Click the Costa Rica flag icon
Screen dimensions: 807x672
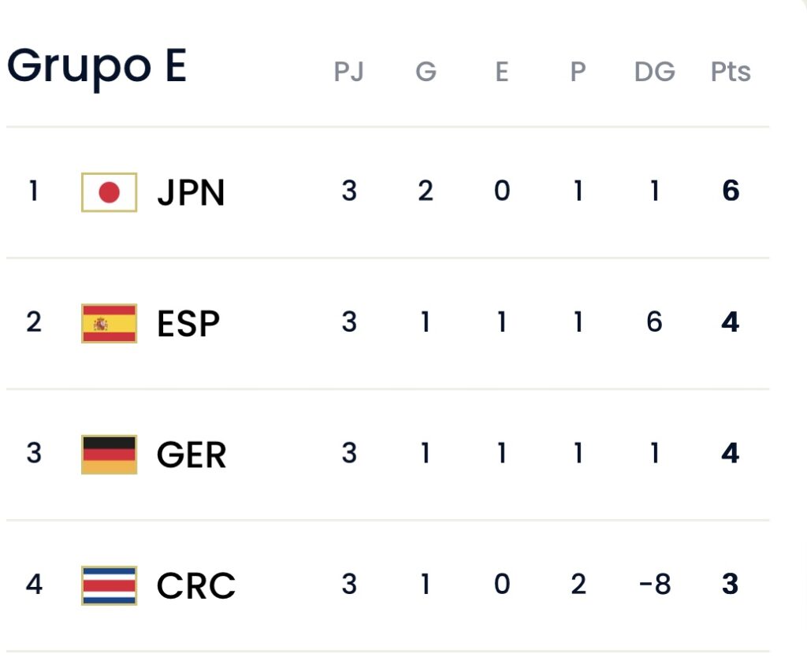(109, 585)
